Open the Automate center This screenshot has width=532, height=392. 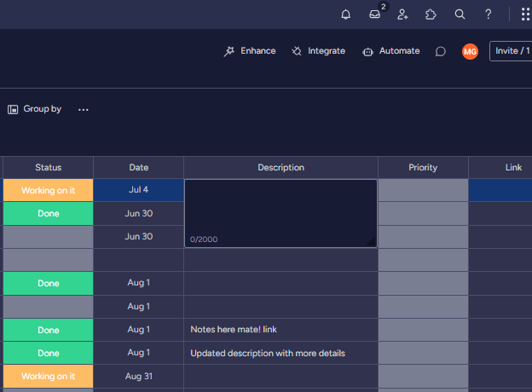(x=390, y=51)
